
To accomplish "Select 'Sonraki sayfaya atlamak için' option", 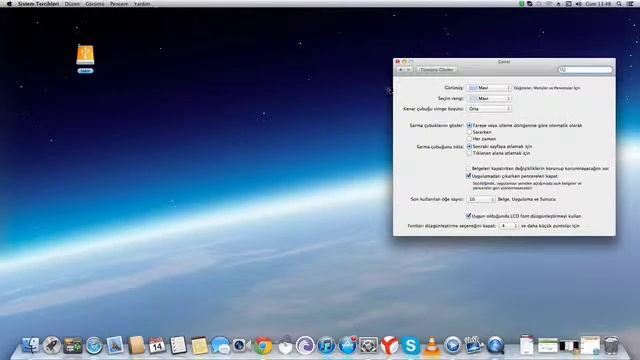I will pyautogui.click(x=469, y=146).
